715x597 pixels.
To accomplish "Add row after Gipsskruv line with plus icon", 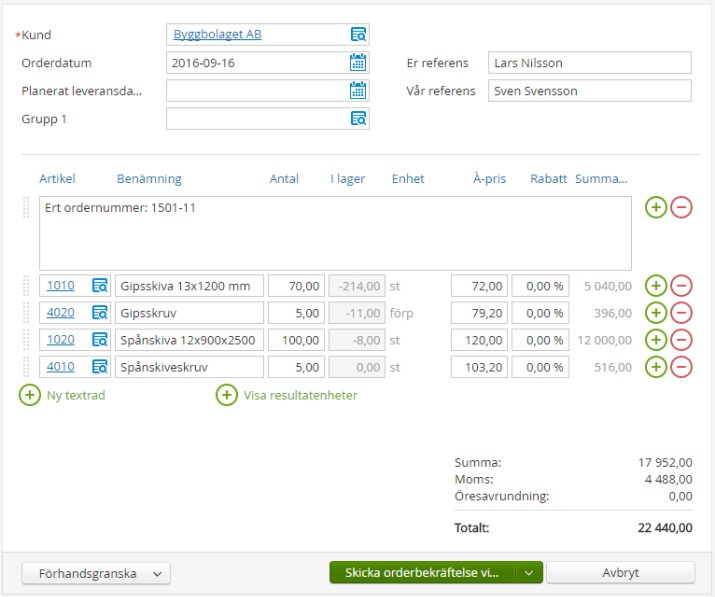I will pyautogui.click(x=656, y=313).
